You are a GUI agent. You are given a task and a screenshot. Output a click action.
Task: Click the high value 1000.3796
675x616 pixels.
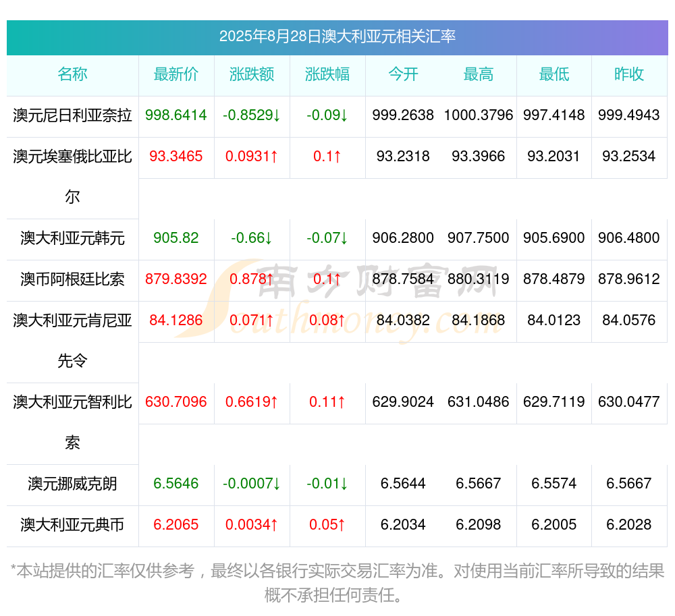coord(479,115)
